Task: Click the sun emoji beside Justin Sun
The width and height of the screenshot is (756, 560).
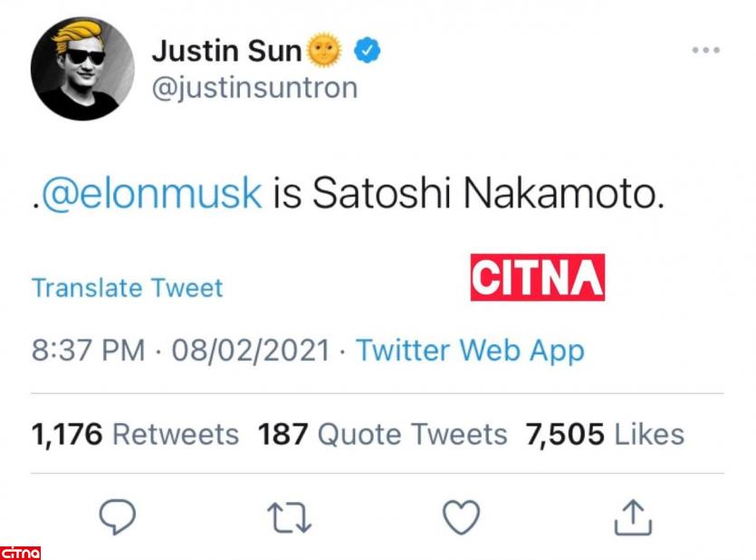Action: click(x=325, y=51)
